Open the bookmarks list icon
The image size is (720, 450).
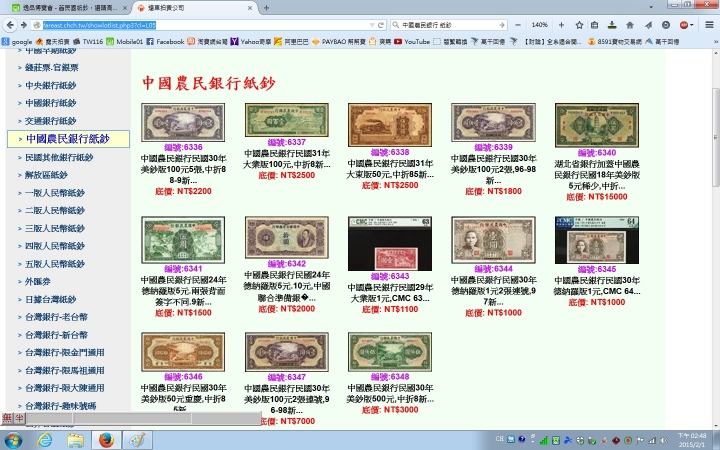(594, 25)
